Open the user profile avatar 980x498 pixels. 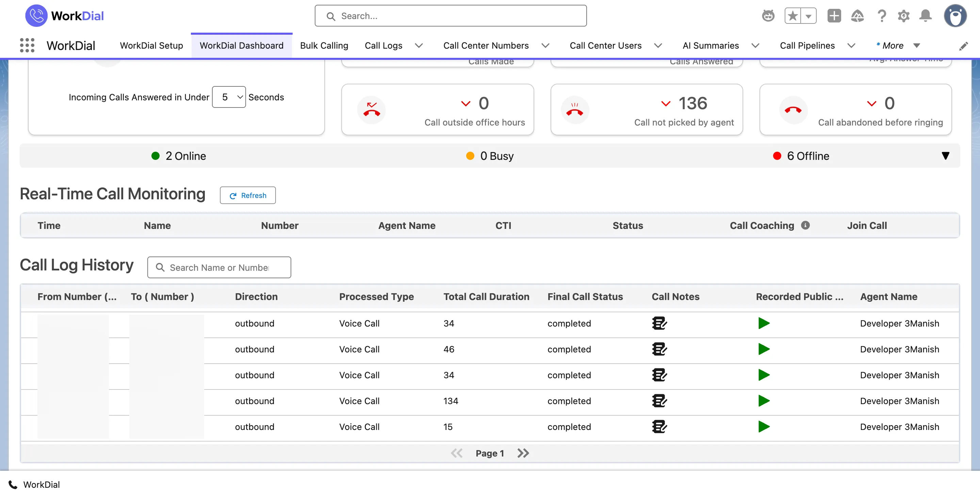tap(955, 16)
